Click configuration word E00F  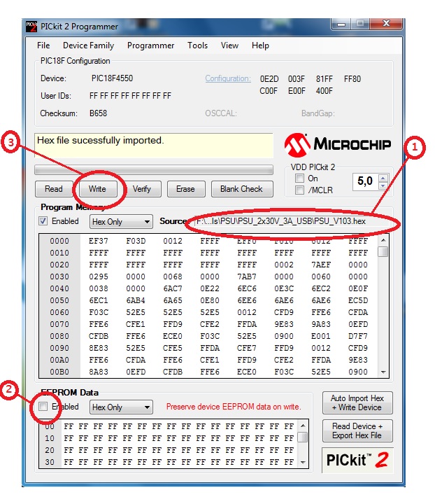(x=297, y=91)
